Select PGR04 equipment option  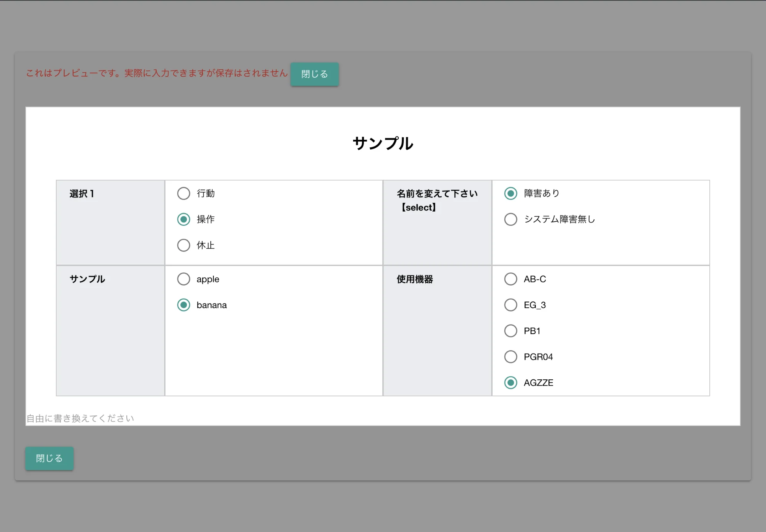[511, 356]
